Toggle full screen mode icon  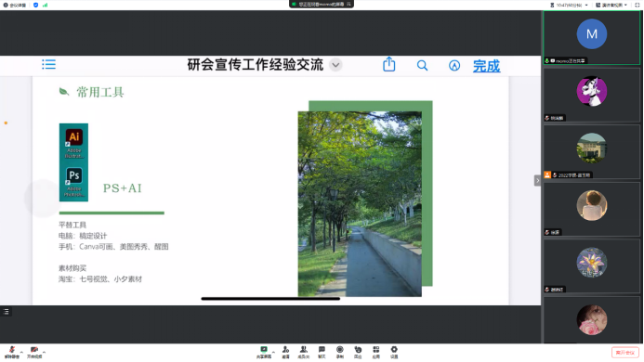[x=637, y=5]
